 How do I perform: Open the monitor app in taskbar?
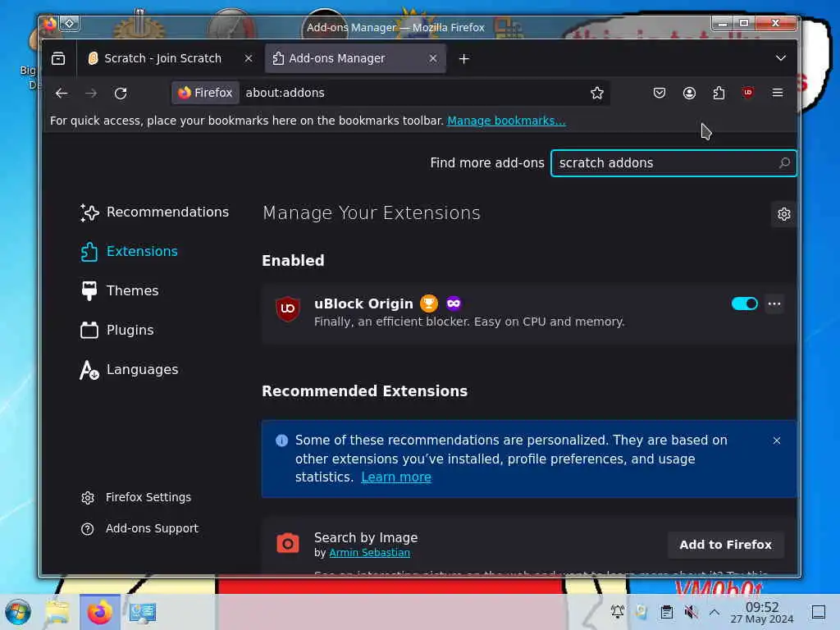point(143,612)
